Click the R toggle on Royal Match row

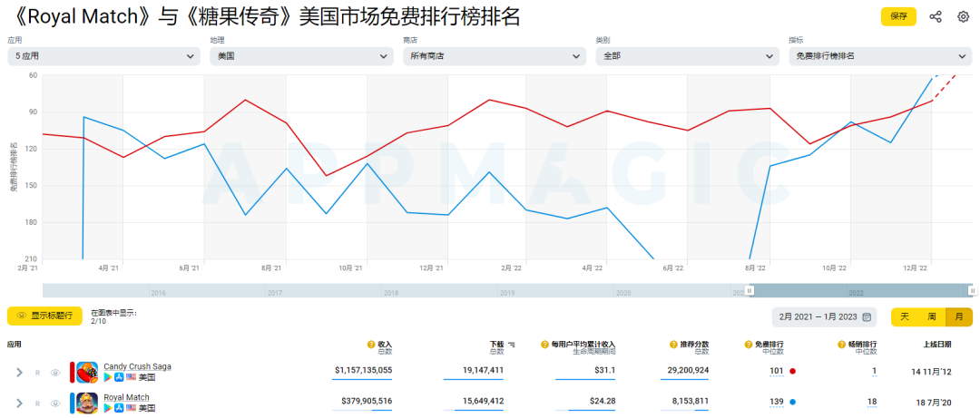37,403
